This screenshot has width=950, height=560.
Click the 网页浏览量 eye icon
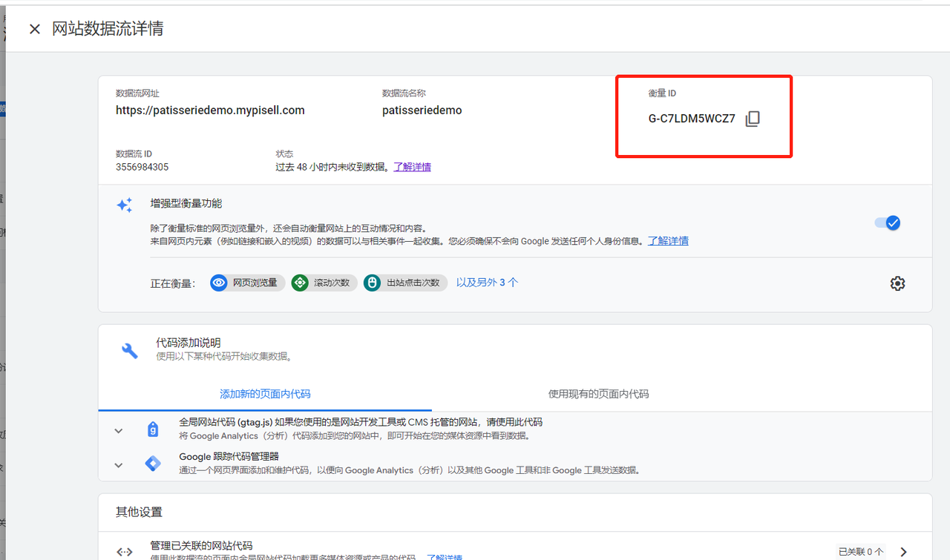click(218, 283)
